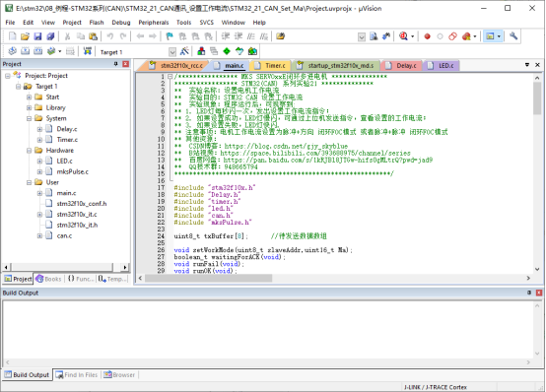Click the Kill All Breakpoints icon
The height and width of the screenshot is (392, 546).
pyautogui.click(x=466, y=36)
